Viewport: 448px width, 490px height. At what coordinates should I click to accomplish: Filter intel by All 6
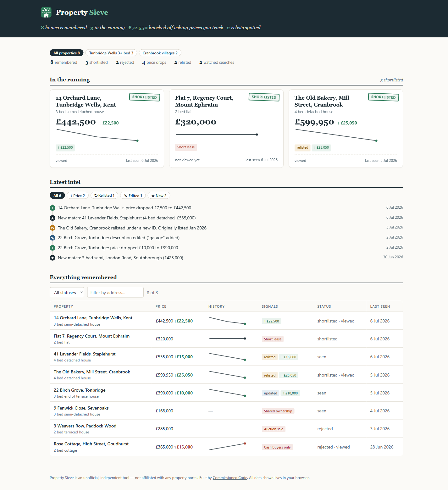[x=57, y=195]
